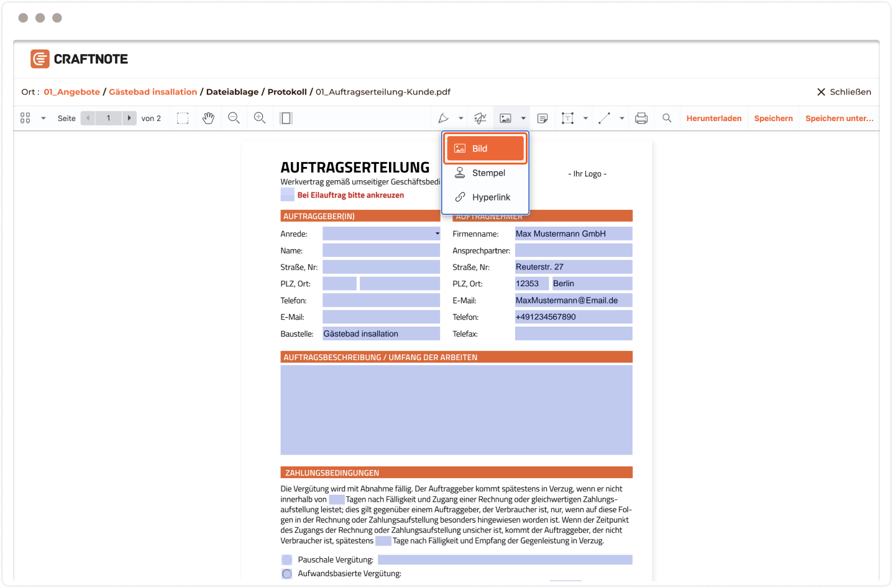893x588 pixels.
Task: Click the Pauschale Vergütung amount field
Action: point(505,559)
